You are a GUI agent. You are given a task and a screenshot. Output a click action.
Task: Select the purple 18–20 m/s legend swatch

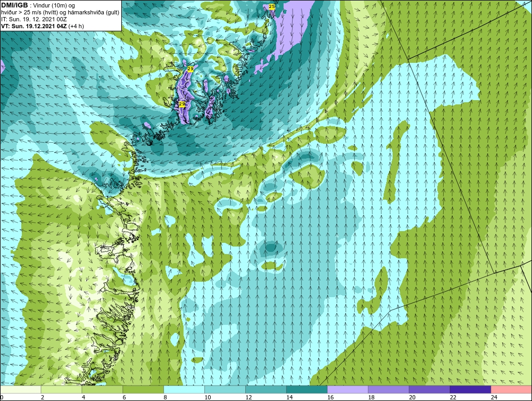click(388, 389)
